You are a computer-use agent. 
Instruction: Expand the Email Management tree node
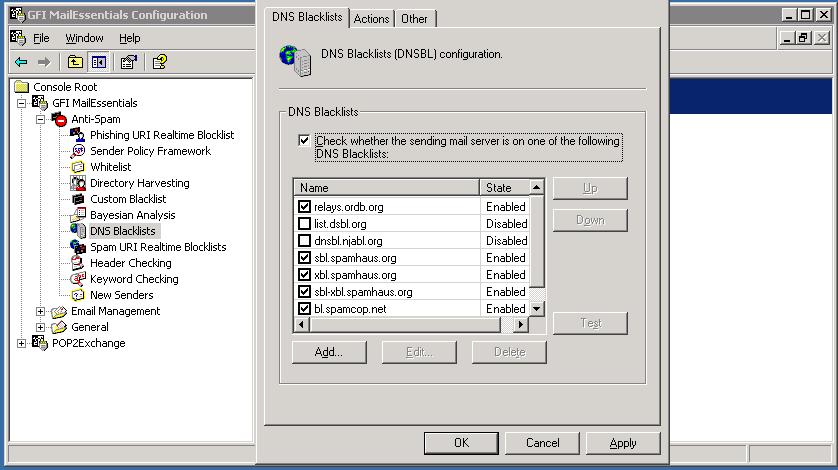click(41, 311)
